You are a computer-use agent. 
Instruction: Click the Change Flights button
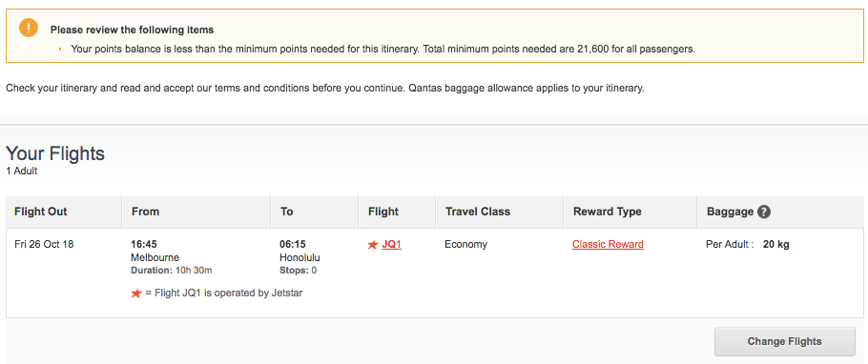(784, 341)
